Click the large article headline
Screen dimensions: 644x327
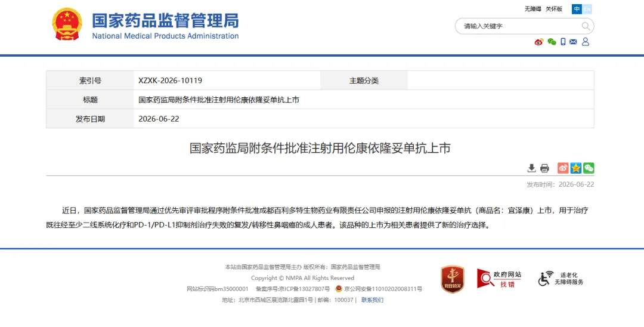320,149
